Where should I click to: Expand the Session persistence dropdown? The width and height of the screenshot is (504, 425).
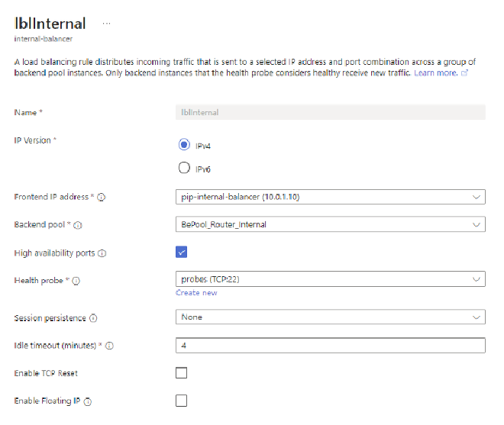(330, 317)
